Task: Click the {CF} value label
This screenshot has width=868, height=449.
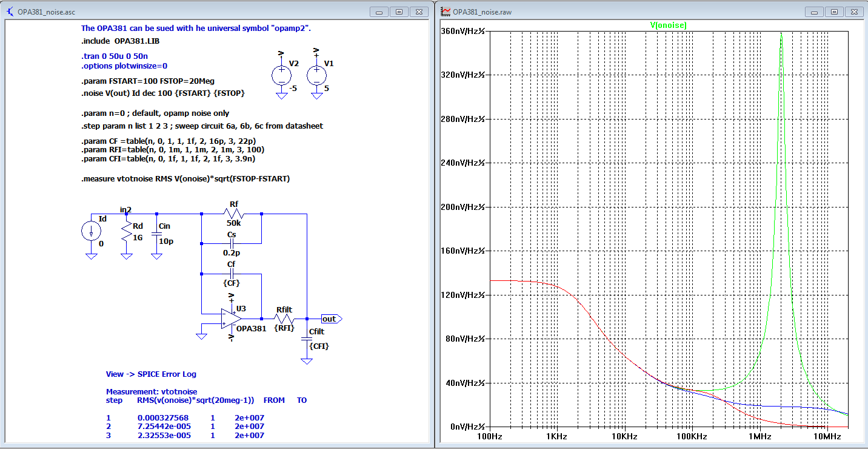Action: pos(232,282)
